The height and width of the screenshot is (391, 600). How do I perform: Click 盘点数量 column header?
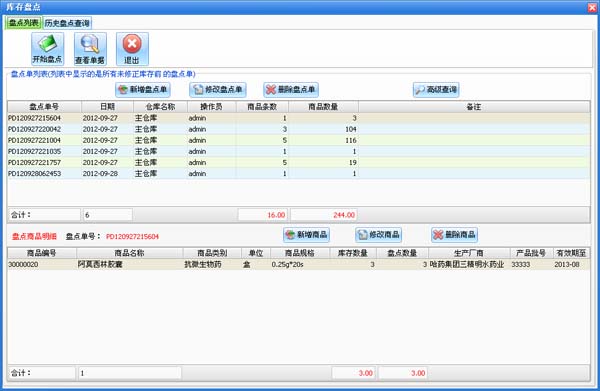(x=402, y=253)
